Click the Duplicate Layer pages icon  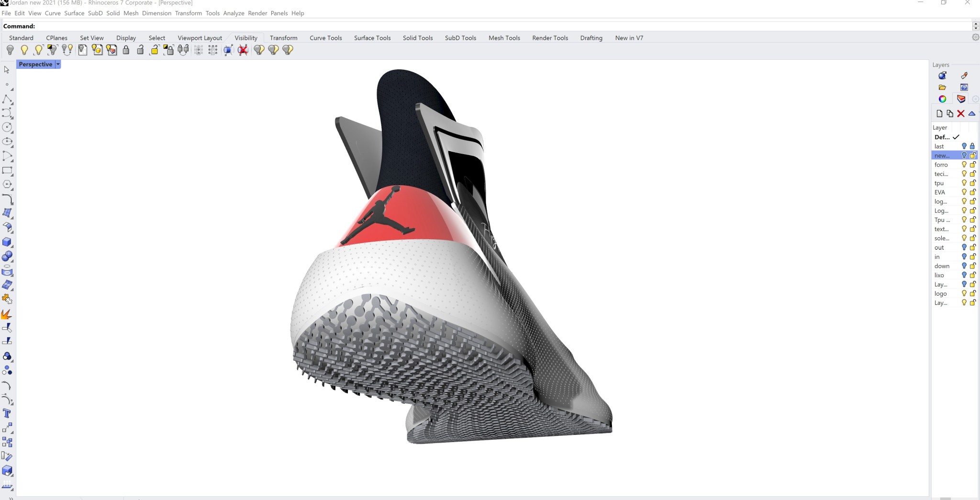coord(950,113)
